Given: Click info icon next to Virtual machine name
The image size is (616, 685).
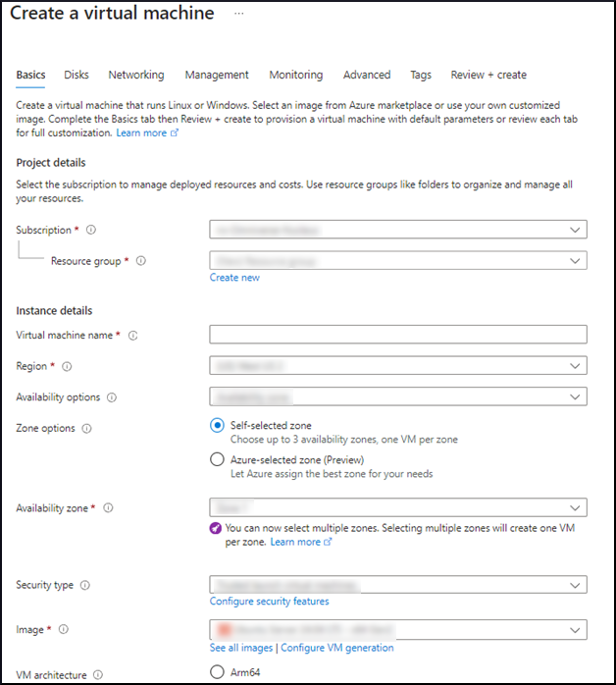Looking at the screenshot, I should (133, 336).
